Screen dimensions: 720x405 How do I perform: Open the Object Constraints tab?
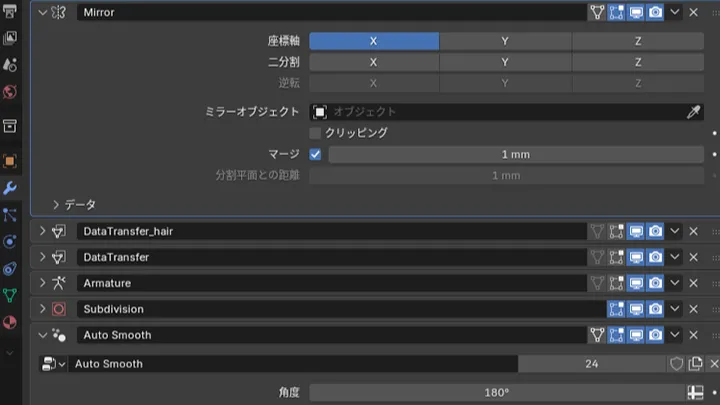coord(10,269)
